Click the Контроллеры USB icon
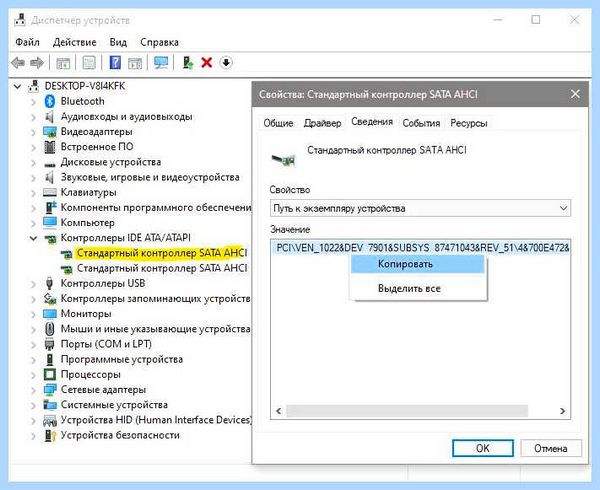The image size is (600, 490). click(x=49, y=283)
